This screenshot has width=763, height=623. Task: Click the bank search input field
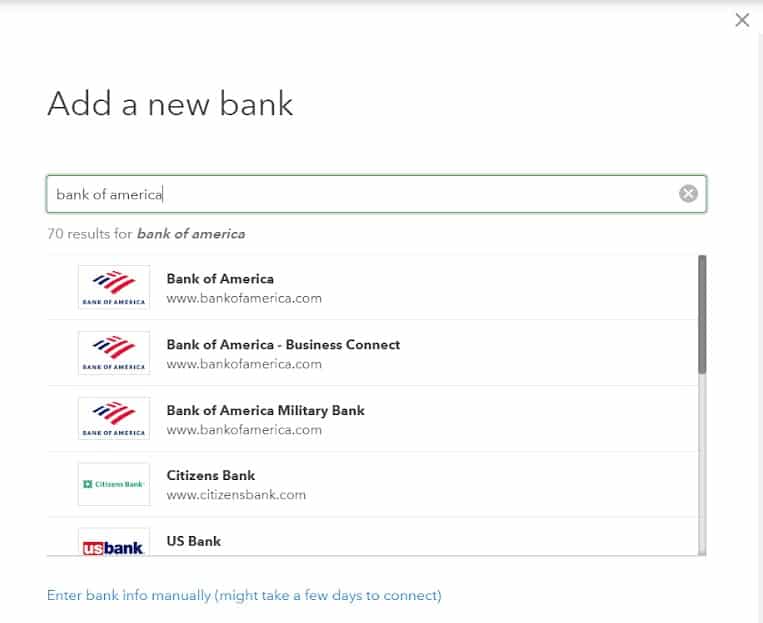pyautogui.click(x=376, y=194)
